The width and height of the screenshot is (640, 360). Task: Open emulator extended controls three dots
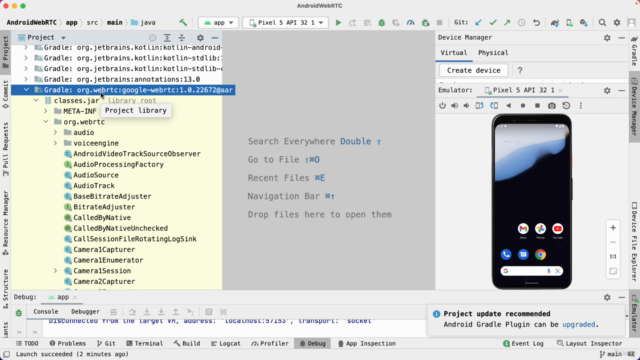tap(581, 106)
